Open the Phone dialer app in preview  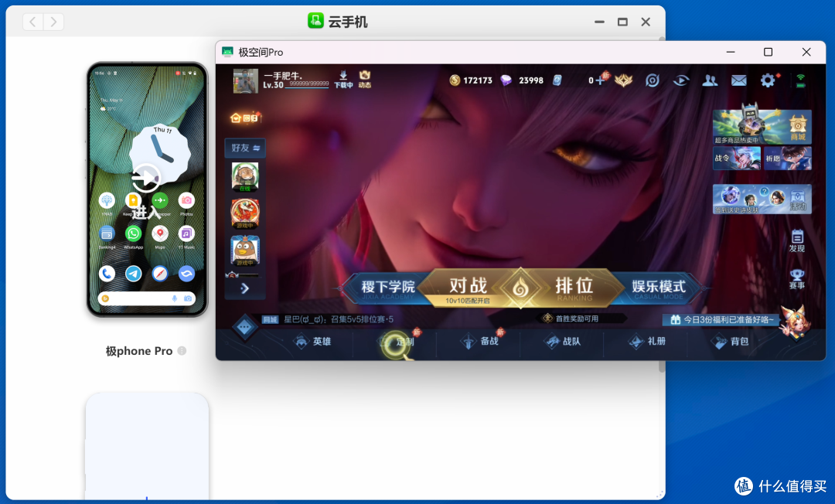[107, 274]
